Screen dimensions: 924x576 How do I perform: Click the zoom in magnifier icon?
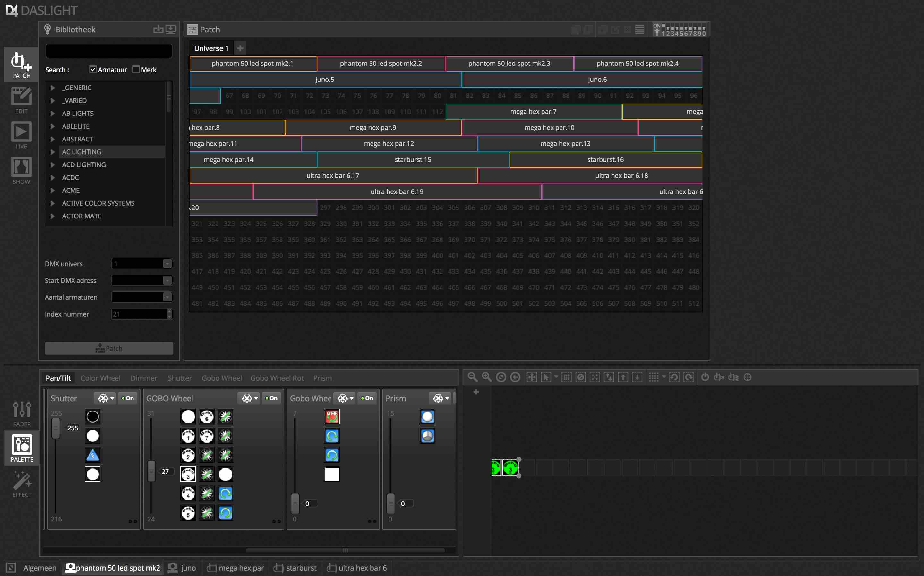(x=487, y=377)
